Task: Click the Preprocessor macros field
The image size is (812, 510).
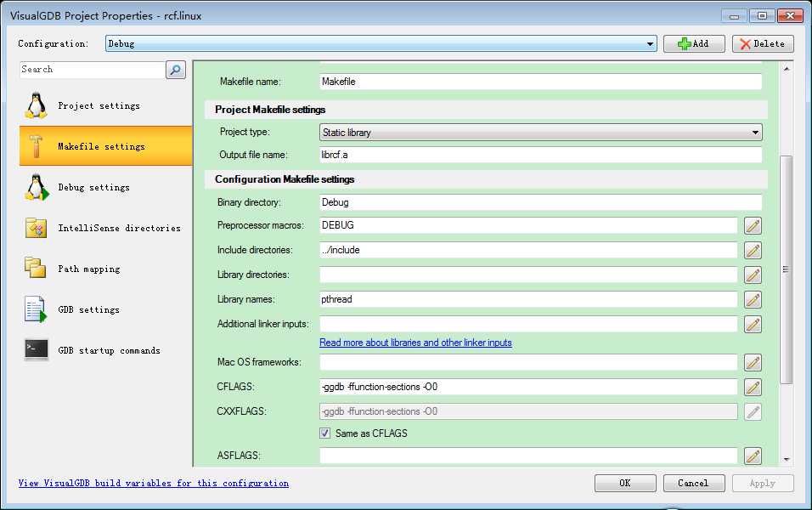Action: point(528,225)
